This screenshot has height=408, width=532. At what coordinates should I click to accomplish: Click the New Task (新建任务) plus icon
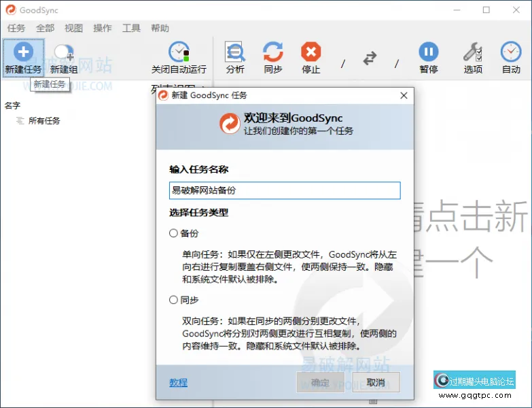[23, 52]
